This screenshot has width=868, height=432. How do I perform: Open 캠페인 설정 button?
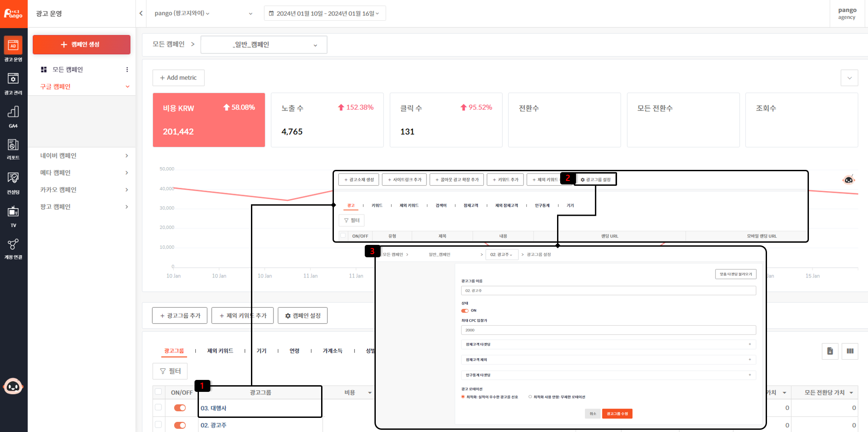tap(303, 316)
